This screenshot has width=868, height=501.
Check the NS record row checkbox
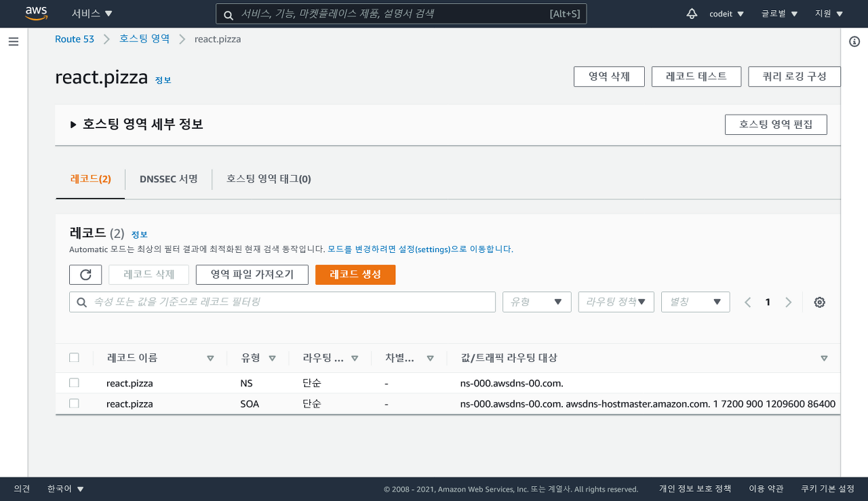pos(74,383)
